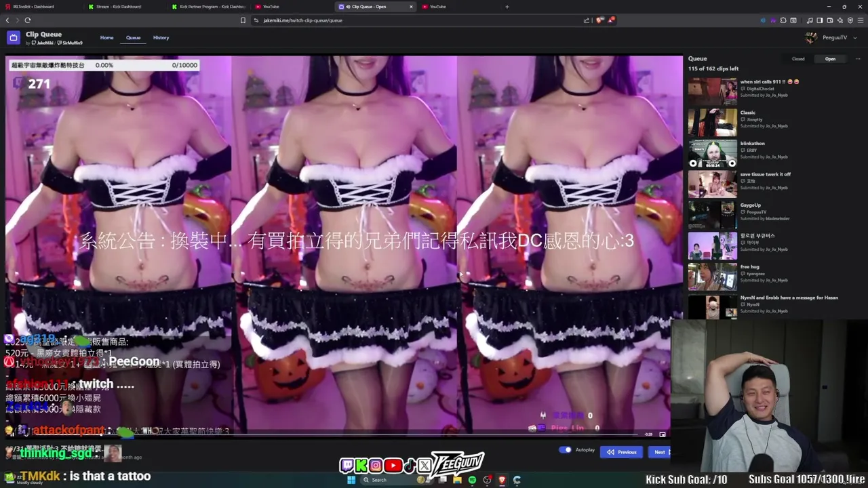Click JakeMiki author link
The width and height of the screenshot is (868, 488).
pyautogui.click(x=43, y=43)
